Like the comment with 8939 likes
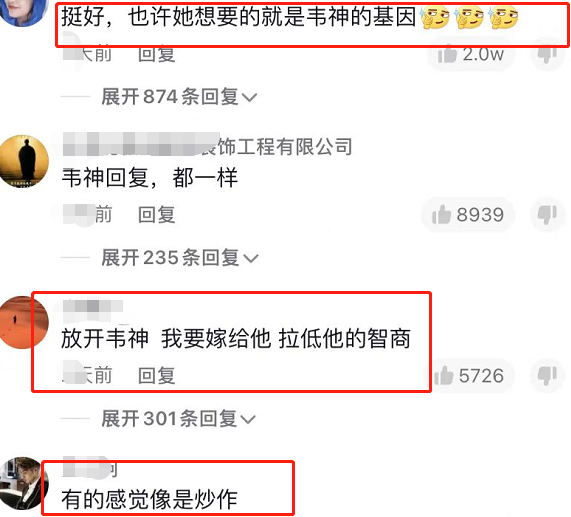Viewport: 571px width, 517px height. pos(468,214)
